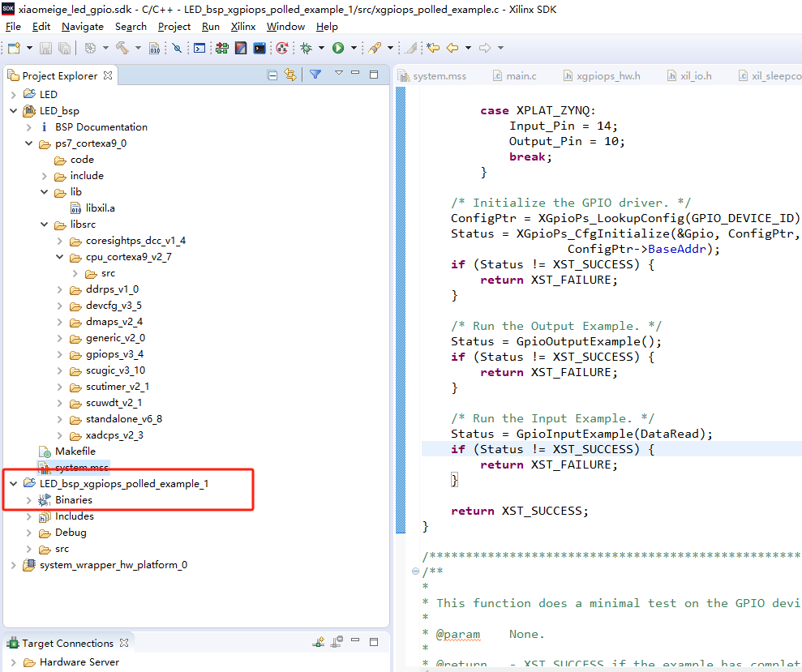Screen dimensions: 802x672
Task: Switch to the main.c editor tab
Action: click(515, 76)
